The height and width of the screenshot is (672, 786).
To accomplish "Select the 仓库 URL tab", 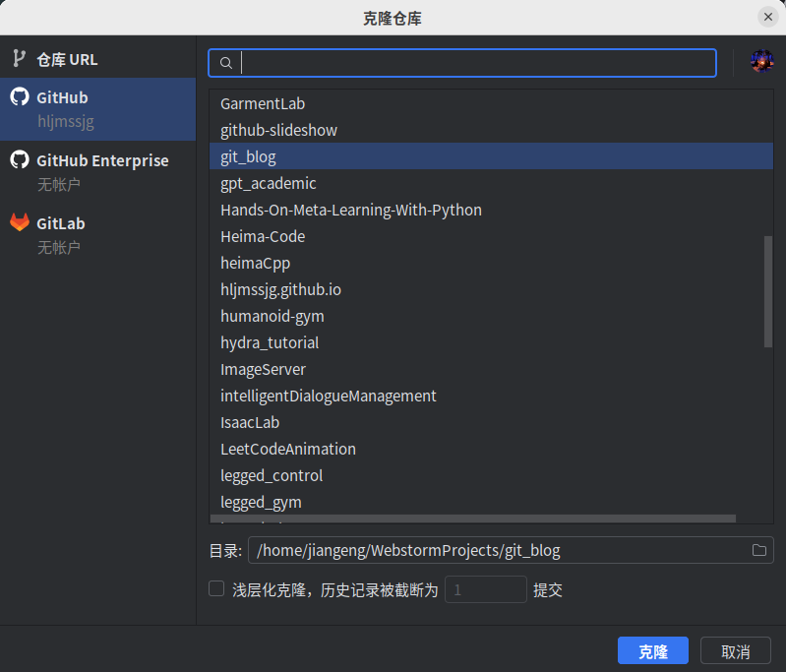I will pyautogui.click(x=97, y=59).
